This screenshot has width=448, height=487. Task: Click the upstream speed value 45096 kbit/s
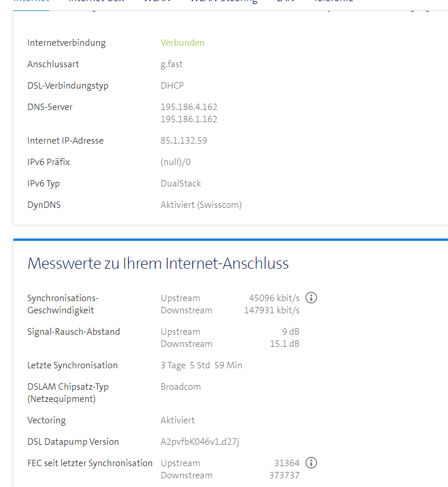pos(274,298)
